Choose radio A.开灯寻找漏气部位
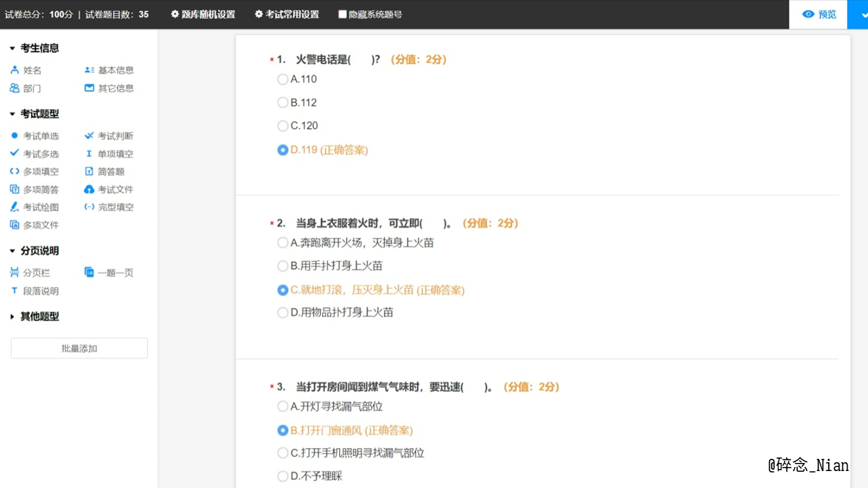The image size is (868, 488). point(283,407)
